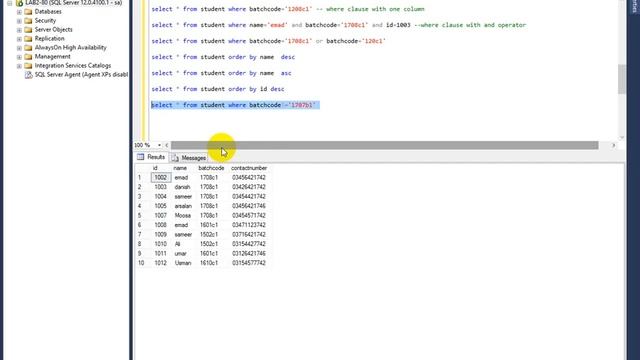Screen dimensions: 640x360
Task: Select the name cell 'danish'
Action: (x=182, y=187)
